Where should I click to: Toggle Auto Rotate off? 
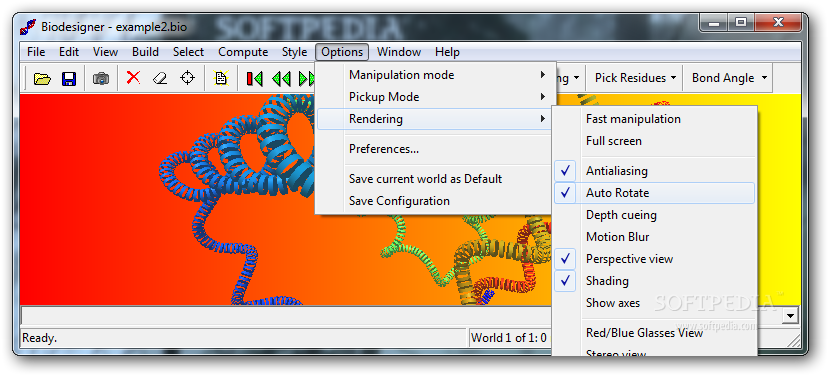[x=655, y=193]
